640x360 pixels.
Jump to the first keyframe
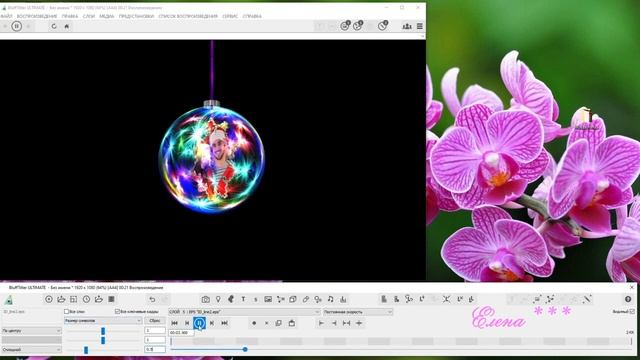pyautogui.click(x=174, y=323)
